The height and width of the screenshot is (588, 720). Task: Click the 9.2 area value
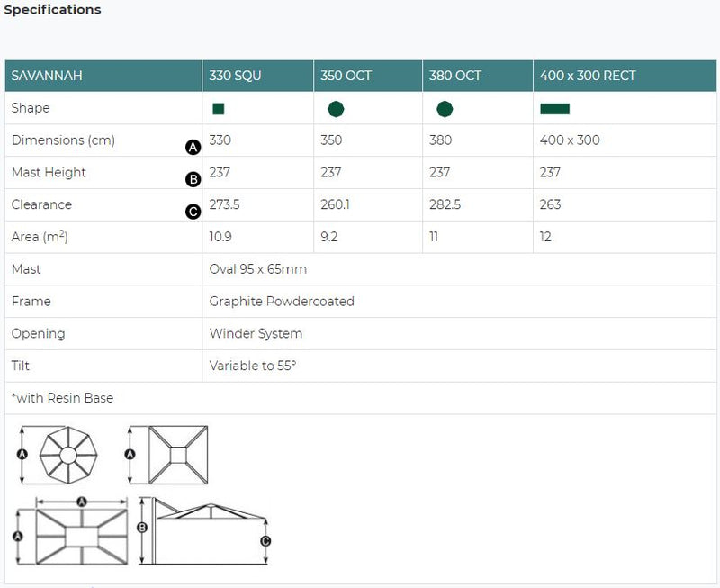click(328, 237)
